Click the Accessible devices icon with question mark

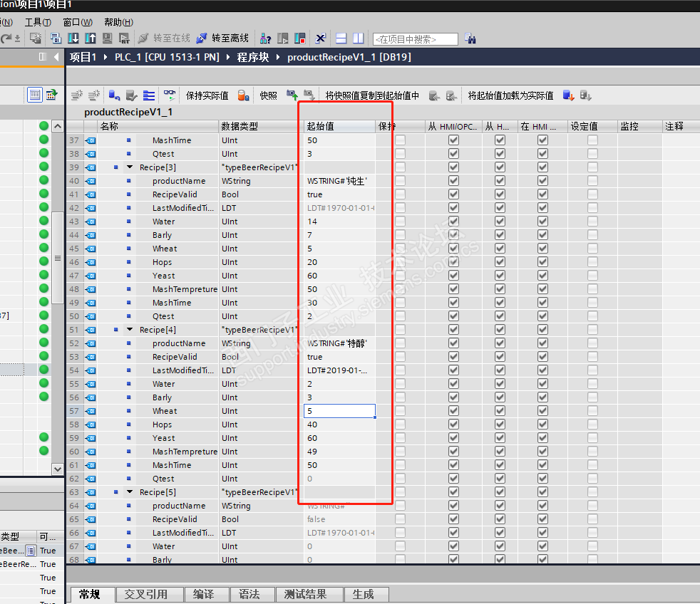[265, 38]
